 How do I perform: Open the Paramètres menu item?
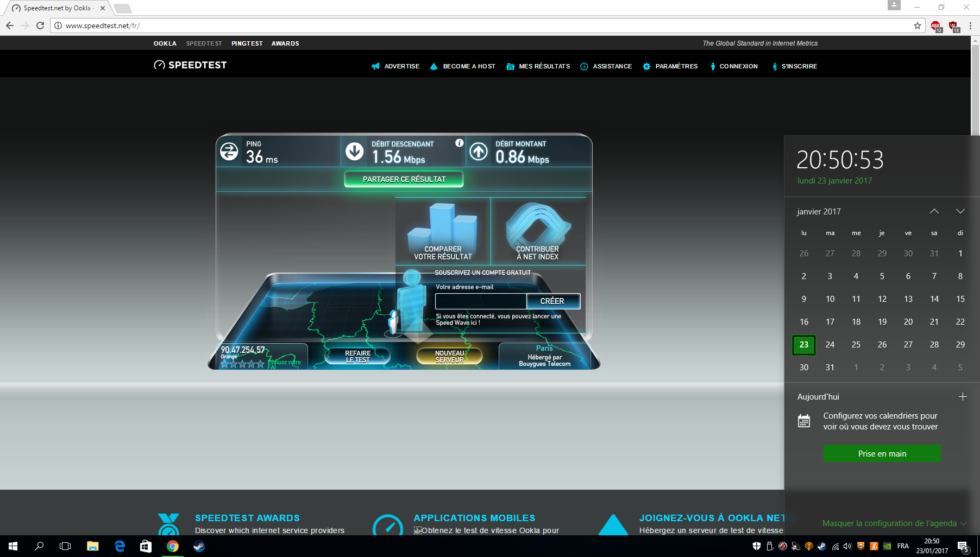click(670, 66)
